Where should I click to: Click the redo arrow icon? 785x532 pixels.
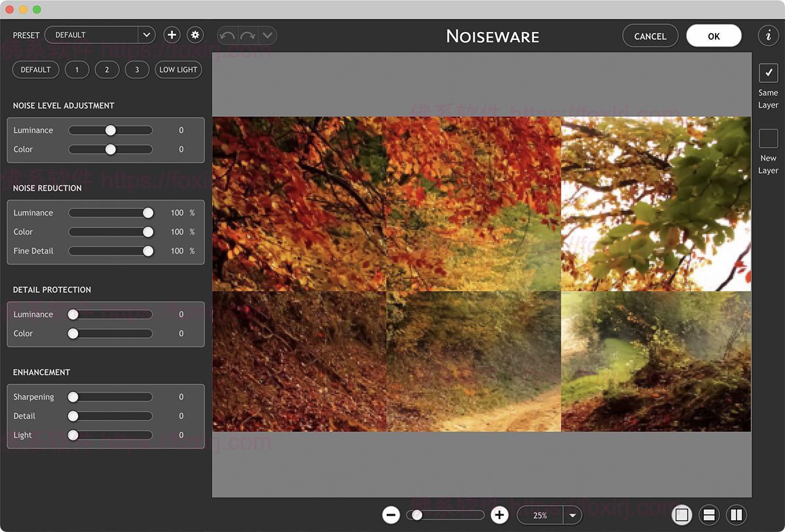247,35
